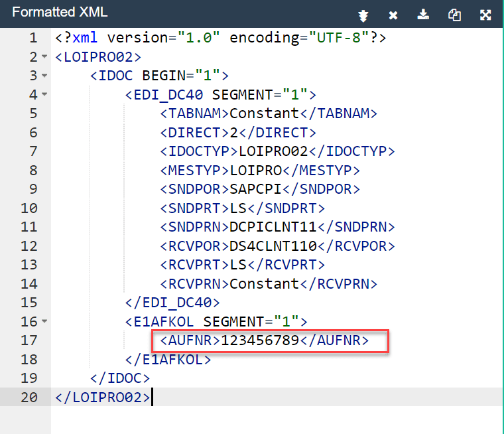Image resolution: width=504 pixels, height=434 pixels.
Task: Fold the E1AFKOL segment on line 16
Action: pyautogui.click(x=44, y=322)
